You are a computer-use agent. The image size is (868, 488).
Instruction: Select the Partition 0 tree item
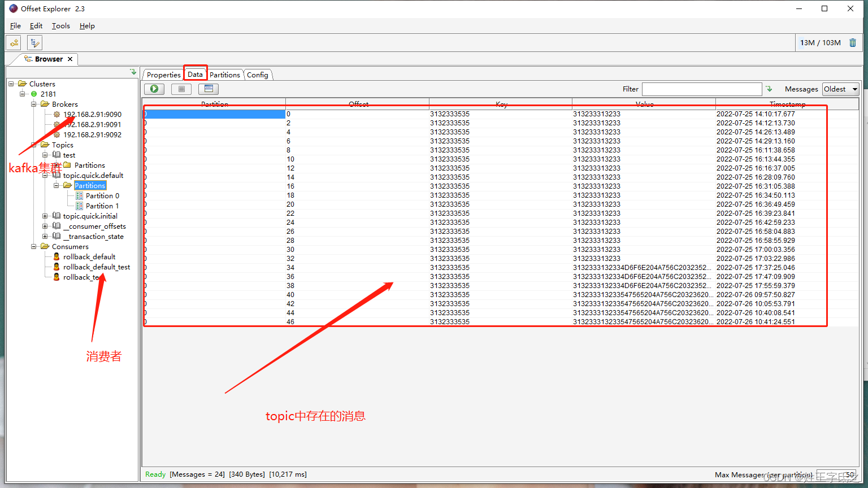(x=102, y=195)
